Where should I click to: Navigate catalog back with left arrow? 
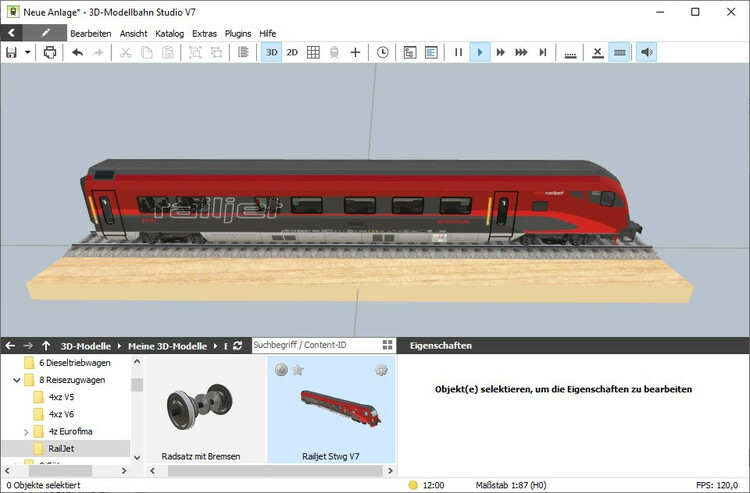point(11,345)
